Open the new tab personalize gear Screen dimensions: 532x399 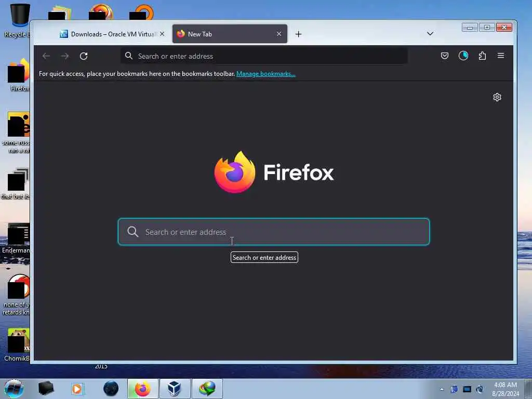[497, 97]
